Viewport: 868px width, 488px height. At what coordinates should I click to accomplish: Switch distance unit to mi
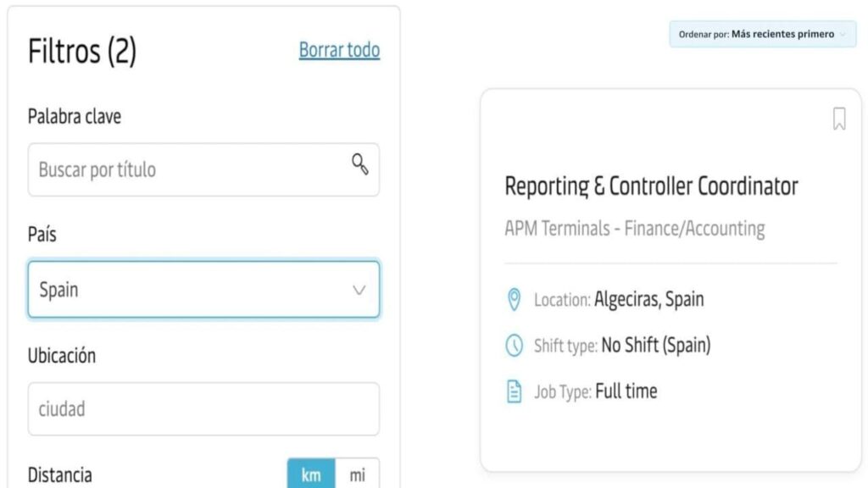[x=357, y=474]
